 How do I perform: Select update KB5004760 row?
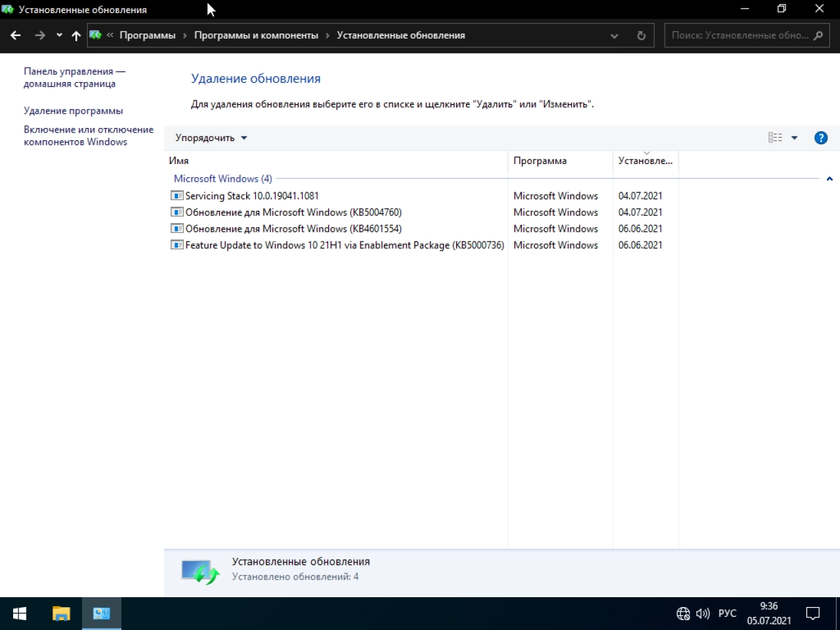(420, 212)
